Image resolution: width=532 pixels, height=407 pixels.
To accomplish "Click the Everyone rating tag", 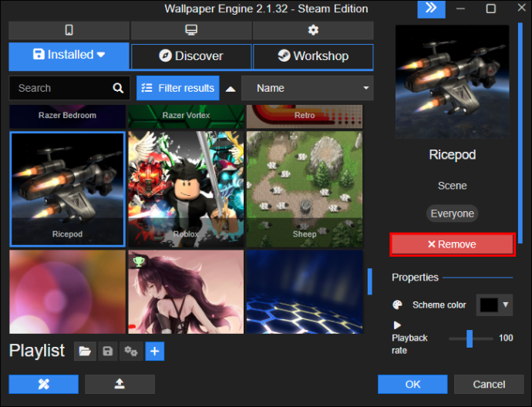I will (453, 214).
